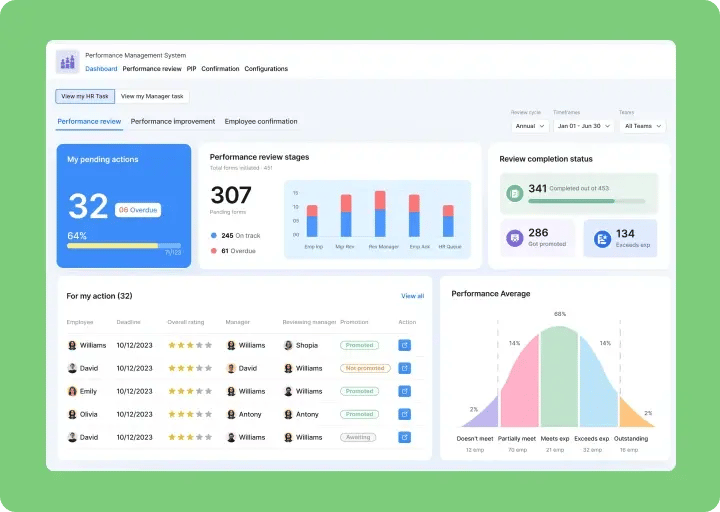The image size is (720, 512).
Task: Select View my Manager task toggle
Action: click(x=152, y=96)
